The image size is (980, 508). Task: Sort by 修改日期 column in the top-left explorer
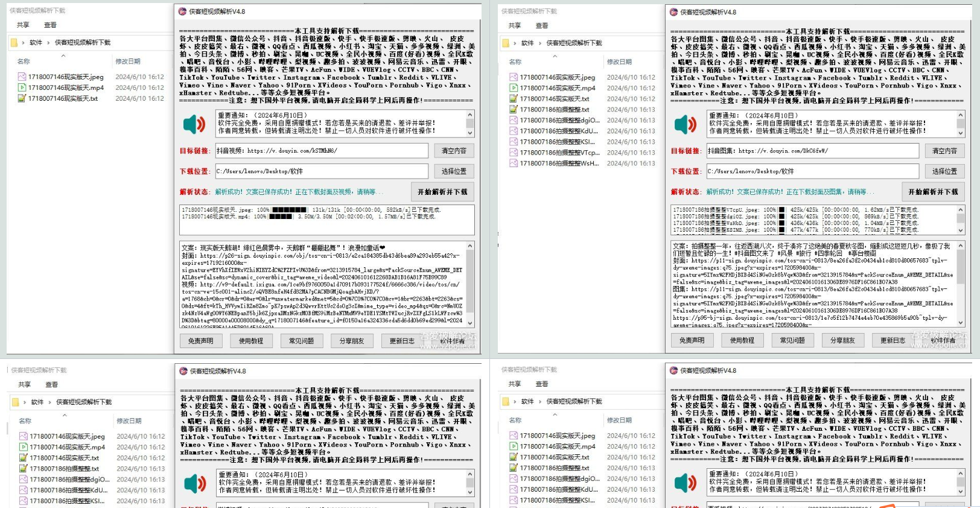click(128, 62)
